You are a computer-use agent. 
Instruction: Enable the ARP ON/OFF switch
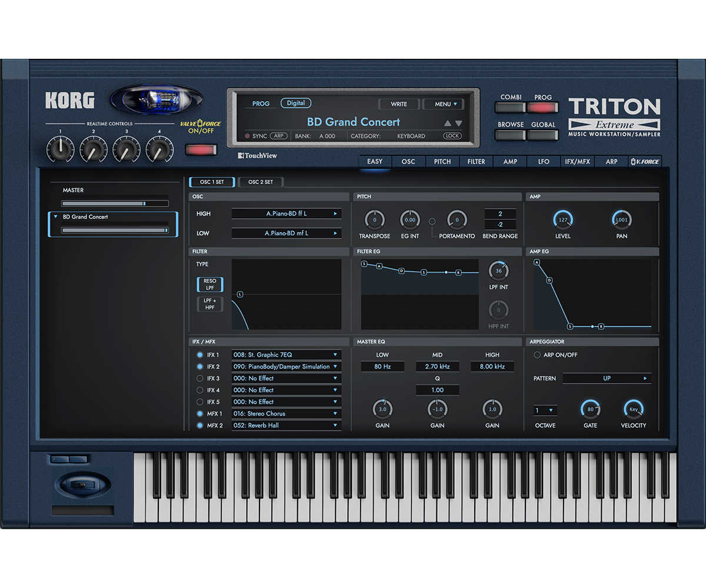(x=537, y=355)
